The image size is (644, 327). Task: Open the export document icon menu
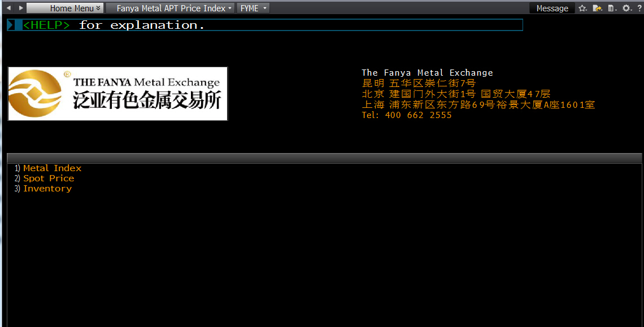[x=598, y=8]
